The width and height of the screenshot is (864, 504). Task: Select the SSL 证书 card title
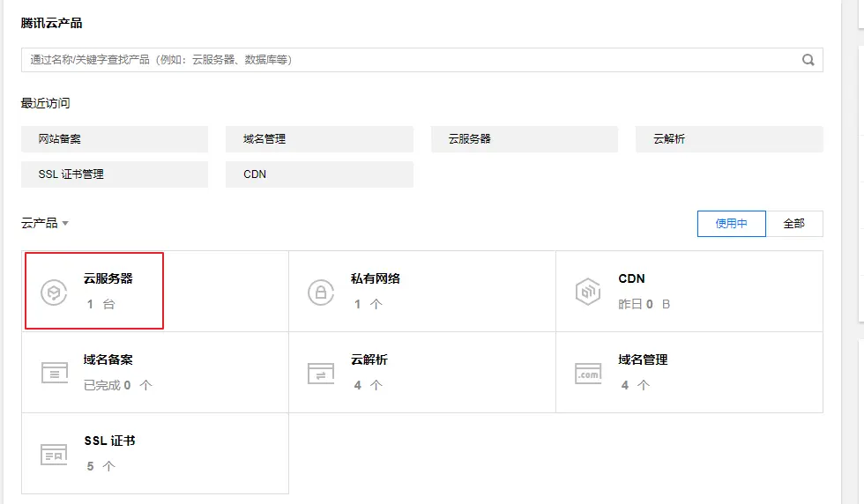[x=109, y=441]
